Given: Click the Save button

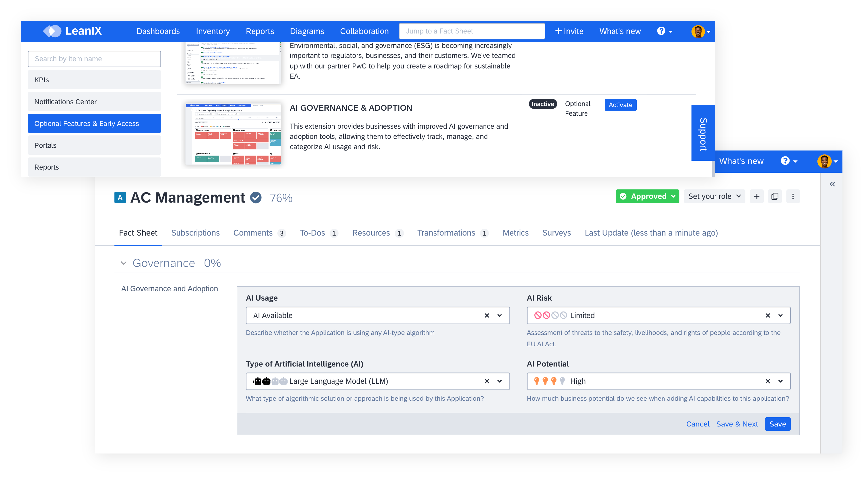Looking at the screenshot, I should click(x=777, y=424).
